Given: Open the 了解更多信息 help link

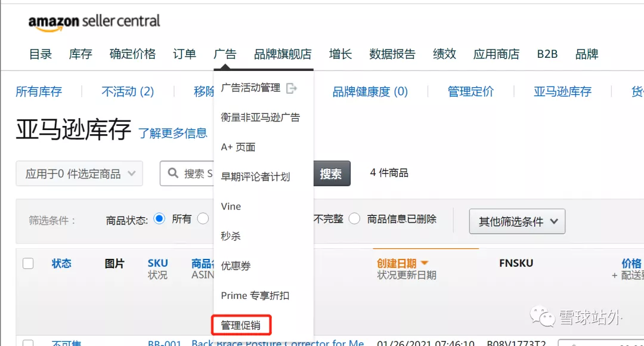Looking at the screenshot, I should tap(173, 134).
